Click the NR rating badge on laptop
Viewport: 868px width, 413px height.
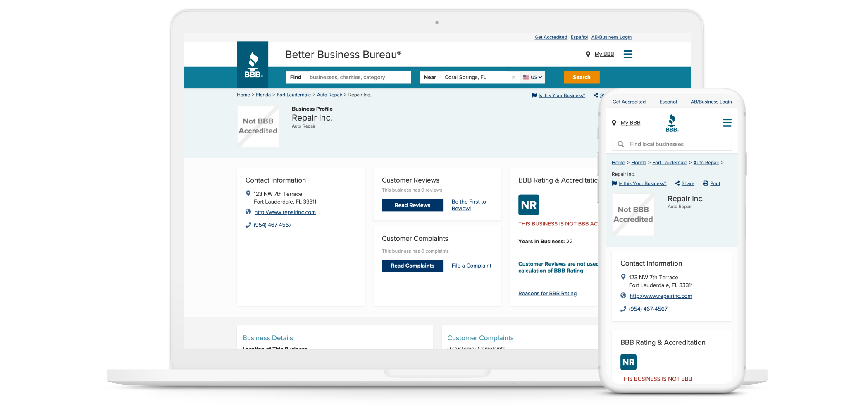[x=529, y=205]
